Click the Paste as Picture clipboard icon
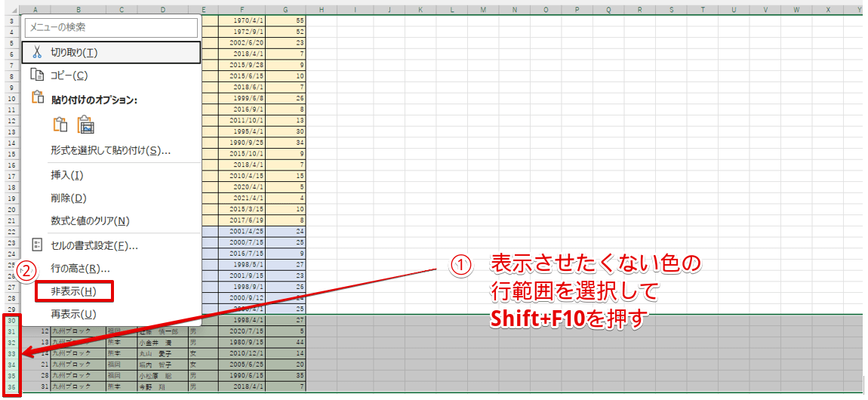This screenshot has height=400, width=868. pos(86,125)
